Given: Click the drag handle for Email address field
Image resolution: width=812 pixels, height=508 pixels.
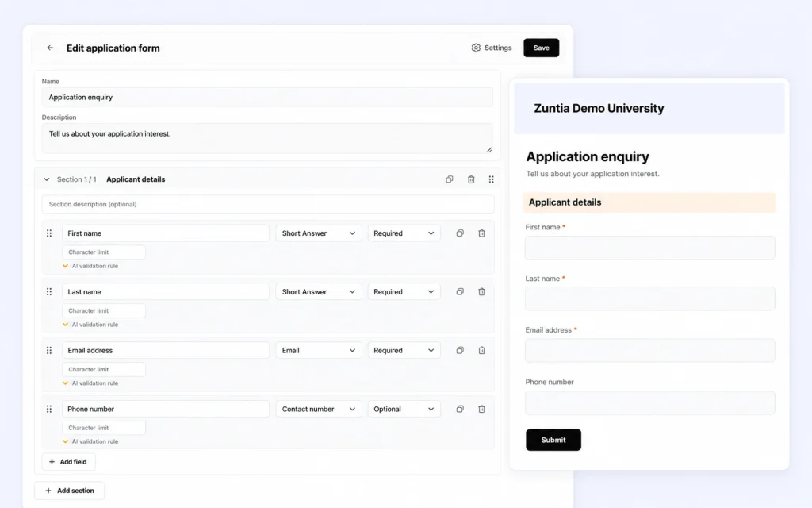Looking at the screenshot, I should click(x=49, y=350).
